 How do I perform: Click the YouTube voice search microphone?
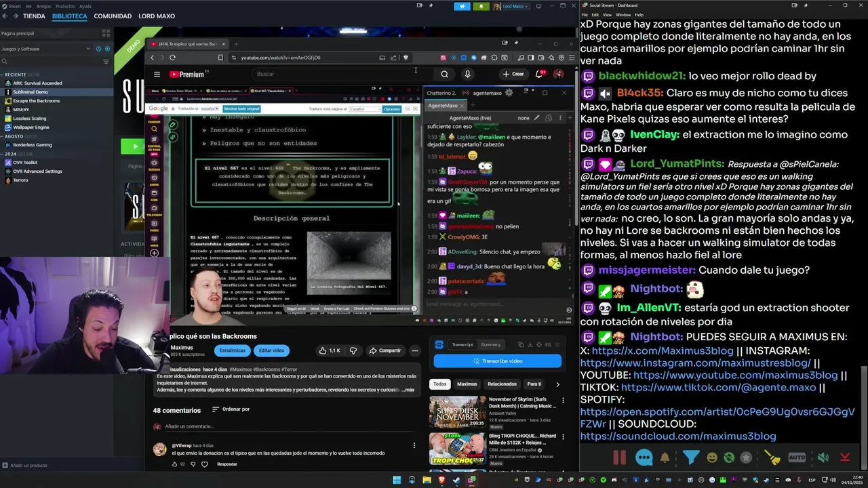(x=467, y=74)
